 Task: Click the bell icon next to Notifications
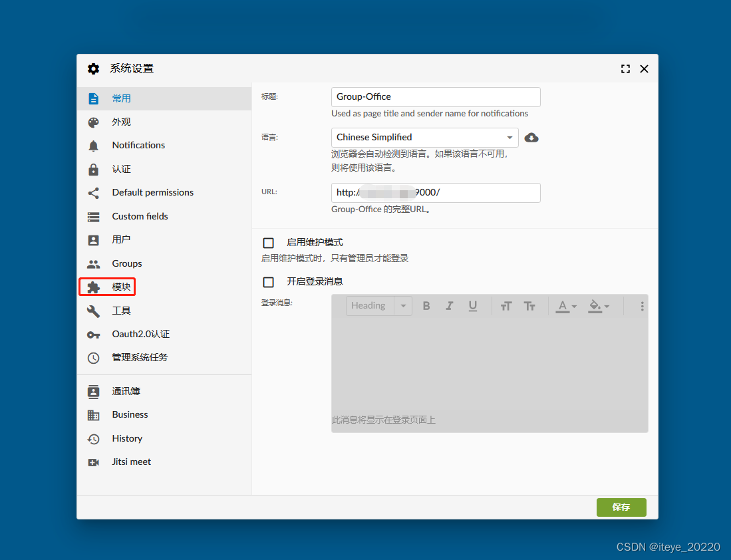pyautogui.click(x=93, y=146)
